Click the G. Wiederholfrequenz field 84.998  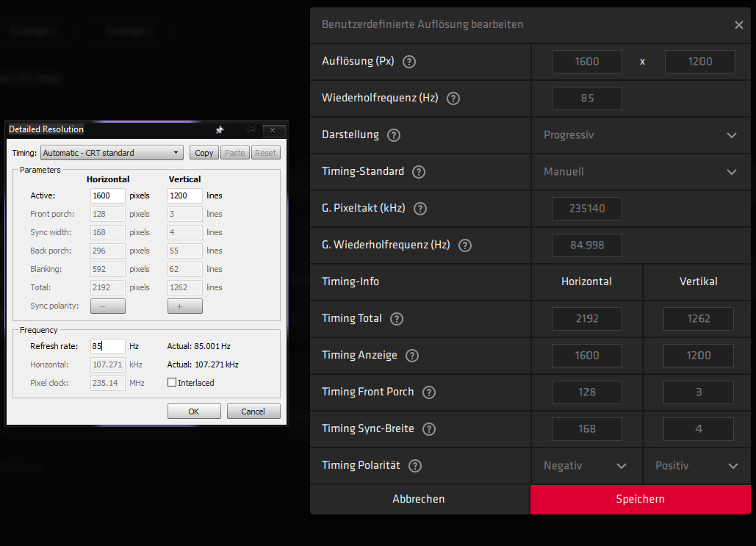[x=587, y=245]
